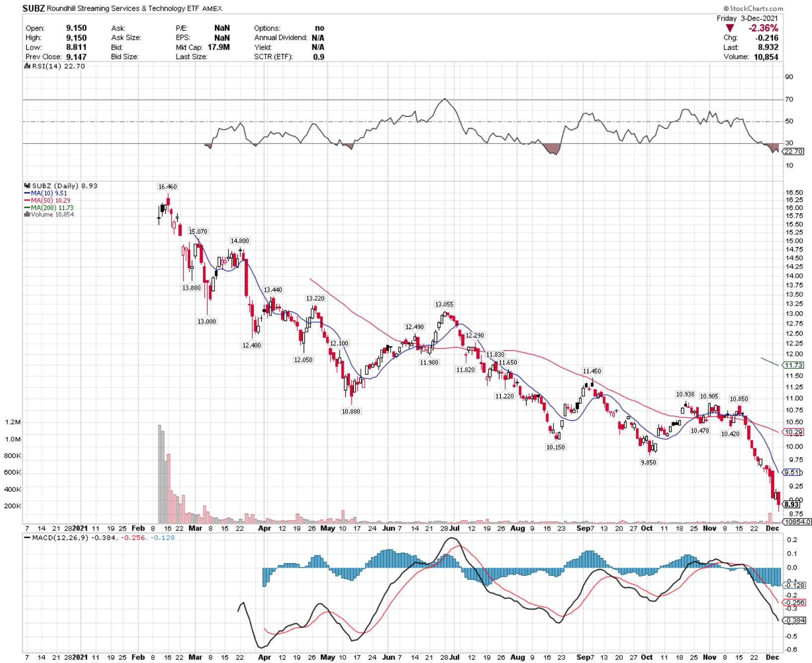The width and height of the screenshot is (812, 663).
Task: Click the 13.880 price label
Action: pos(192,288)
